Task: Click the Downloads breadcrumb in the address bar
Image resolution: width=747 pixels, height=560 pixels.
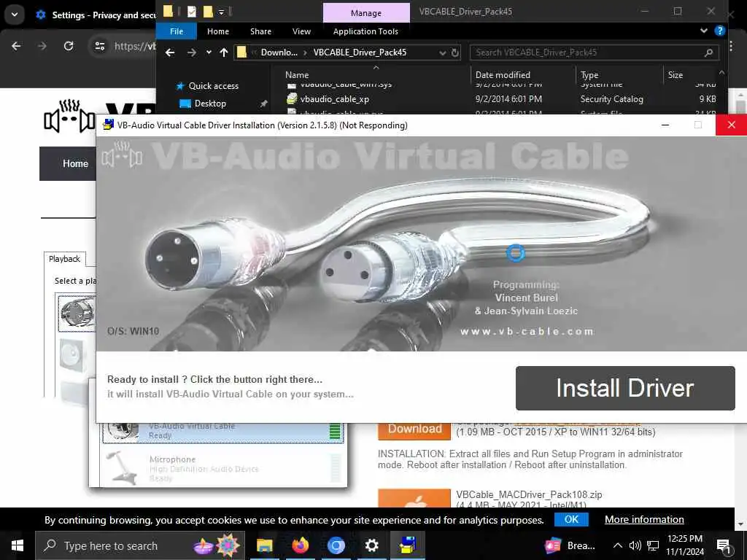Action: (279, 52)
